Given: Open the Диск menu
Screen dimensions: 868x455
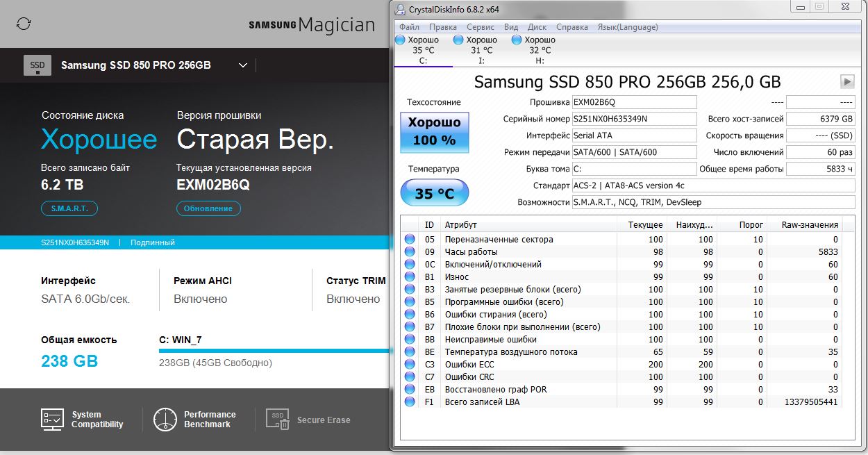Looking at the screenshot, I should [x=537, y=27].
